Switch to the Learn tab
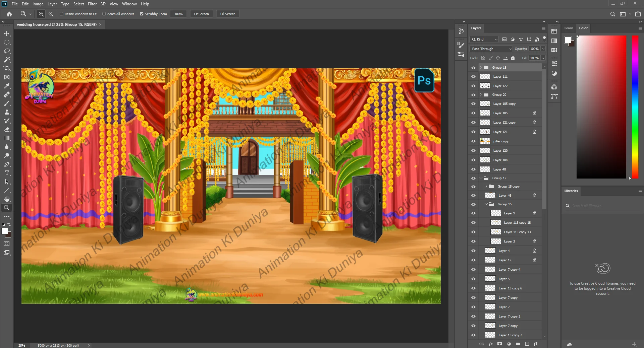This screenshot has height=348, width=644. coord(569,28)
